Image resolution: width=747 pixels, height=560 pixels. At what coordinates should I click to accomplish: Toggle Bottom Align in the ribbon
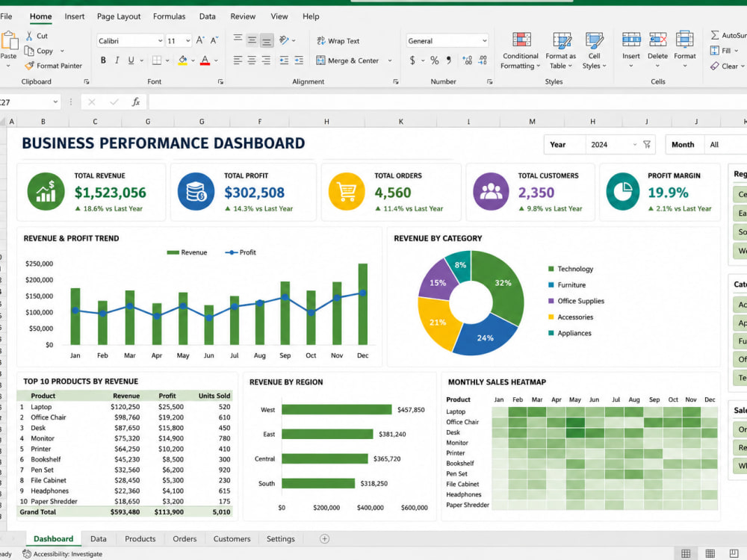[x=267, y=41]
